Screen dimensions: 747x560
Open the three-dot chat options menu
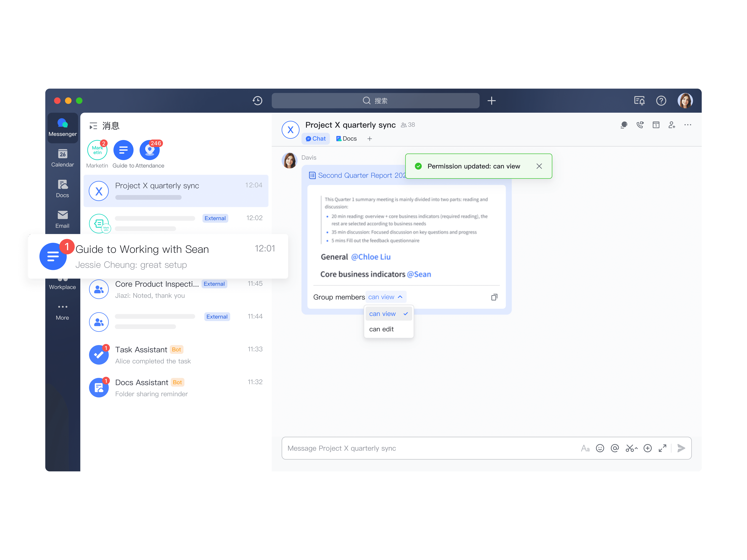coord(688,125)
